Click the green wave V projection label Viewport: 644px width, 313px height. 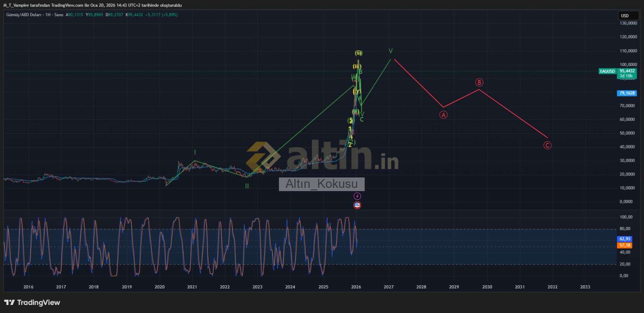click(x=390, y=51)
